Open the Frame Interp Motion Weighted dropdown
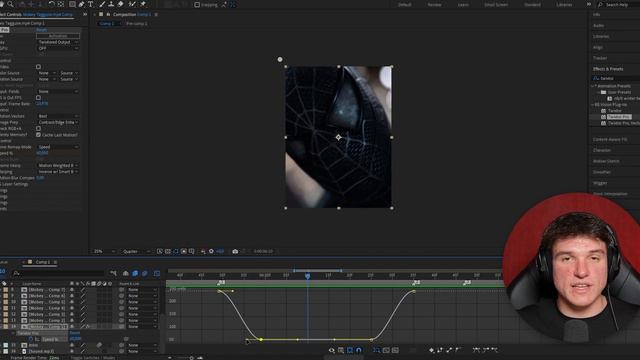This screenshot has width=640, height=360. 58,165
